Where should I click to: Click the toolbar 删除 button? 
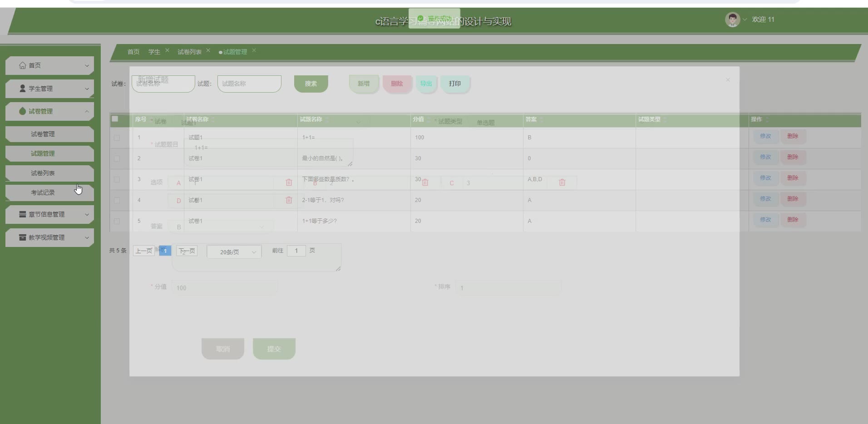tap(397, 84)
